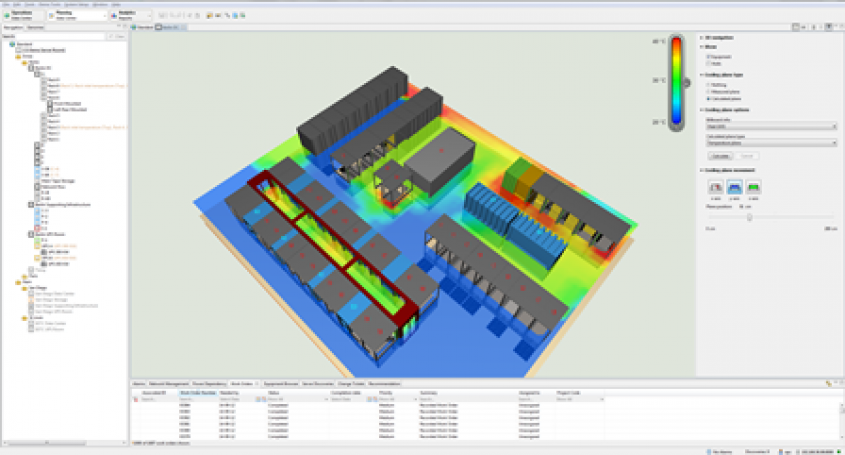
Task: Select the X axis cooling plane icon
Action: (716, 187)
